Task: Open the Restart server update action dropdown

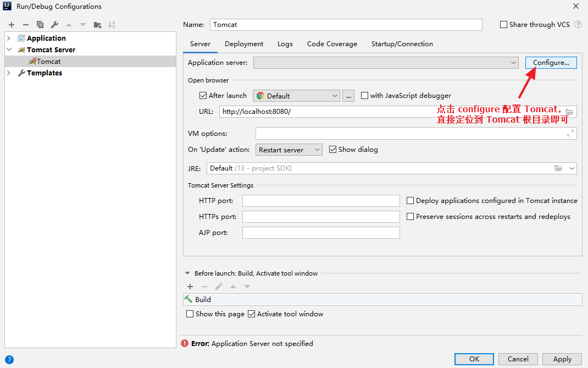Action: click(x=289, y=150)
